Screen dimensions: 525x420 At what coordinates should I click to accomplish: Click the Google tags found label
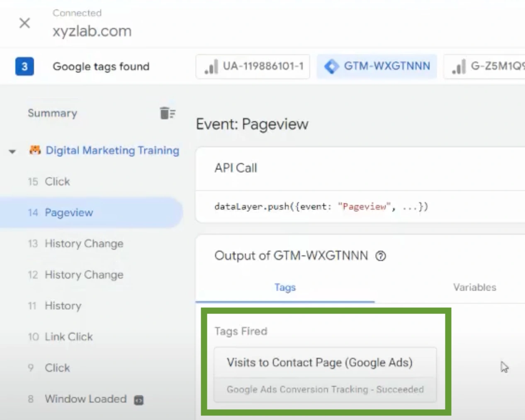coord(101,66)
